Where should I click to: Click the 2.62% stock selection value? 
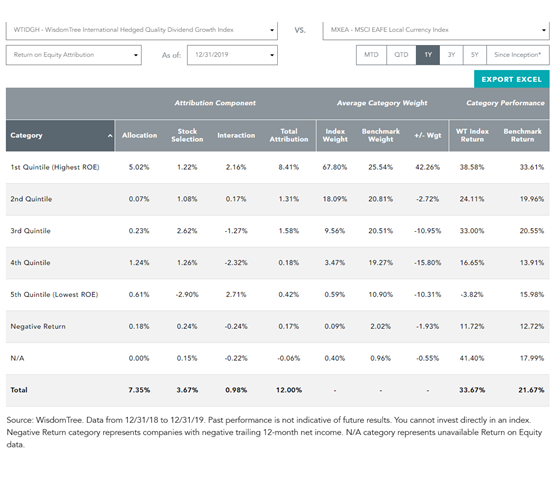[187, 231]
